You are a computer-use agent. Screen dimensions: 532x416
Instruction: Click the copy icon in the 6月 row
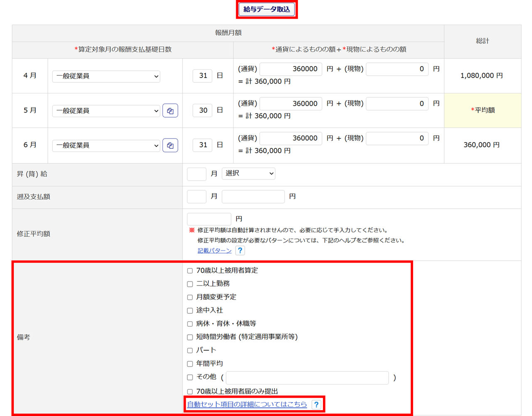tap(170, 145)
